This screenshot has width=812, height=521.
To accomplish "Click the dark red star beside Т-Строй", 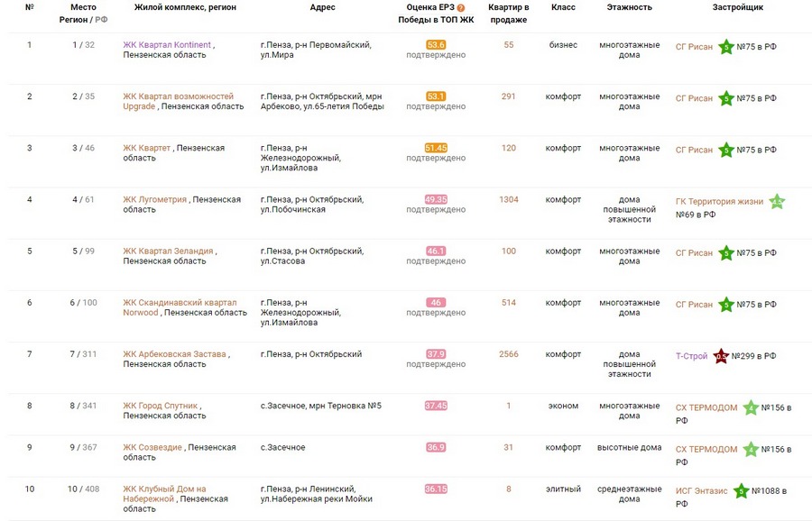I will pyautogui.click(x=721, y=356).
